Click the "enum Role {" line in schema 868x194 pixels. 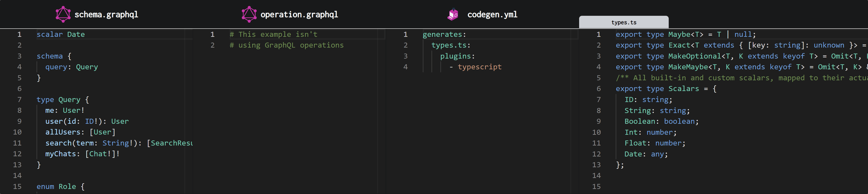(x=61, y=187)
